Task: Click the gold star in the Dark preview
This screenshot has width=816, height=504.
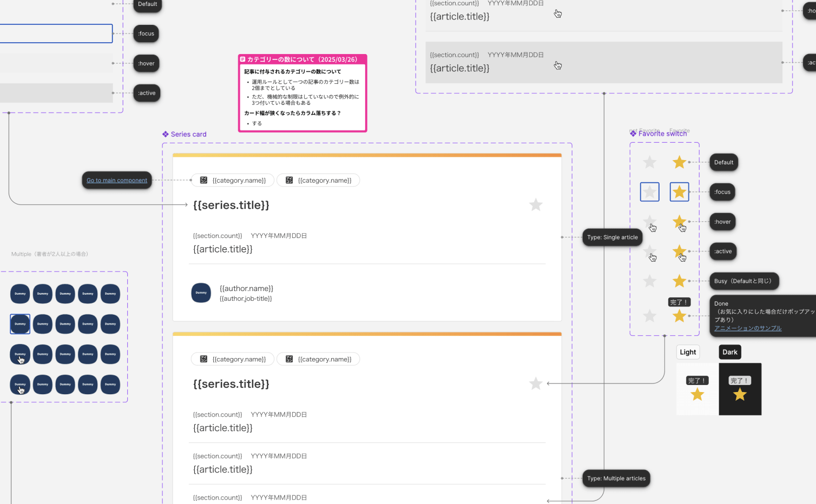Action: [740, 395]
